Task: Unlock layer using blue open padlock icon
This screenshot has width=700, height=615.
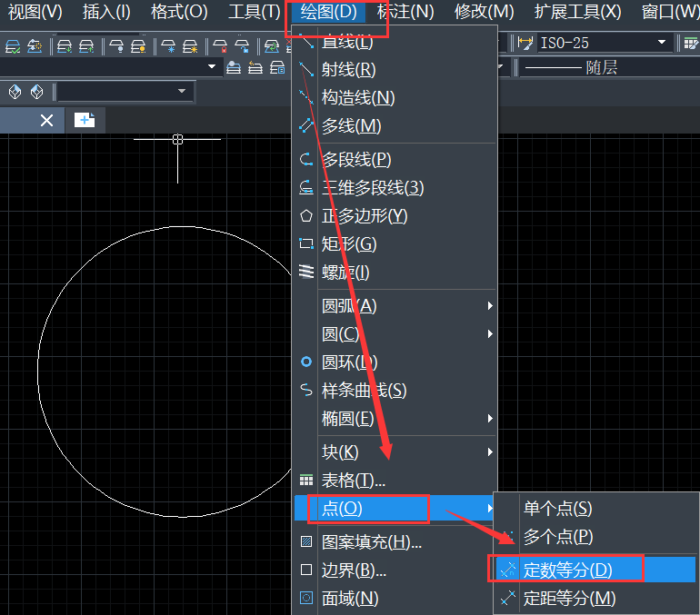Action: (x=242, y=46)
